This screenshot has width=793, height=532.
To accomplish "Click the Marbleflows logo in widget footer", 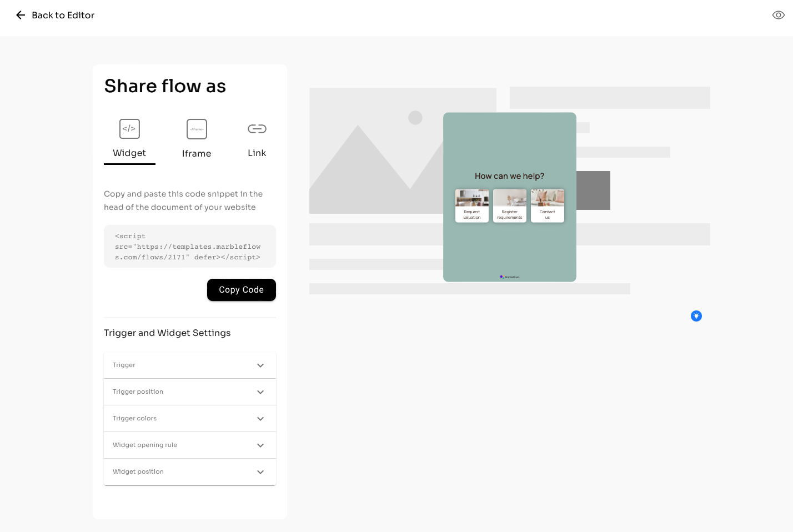I will pos(510,277).
